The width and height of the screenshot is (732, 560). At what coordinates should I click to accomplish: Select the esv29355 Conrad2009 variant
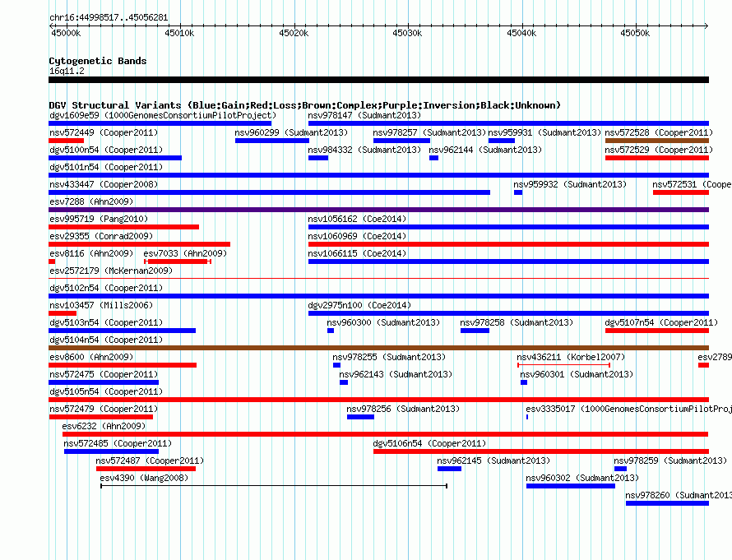tap(101, 236)
